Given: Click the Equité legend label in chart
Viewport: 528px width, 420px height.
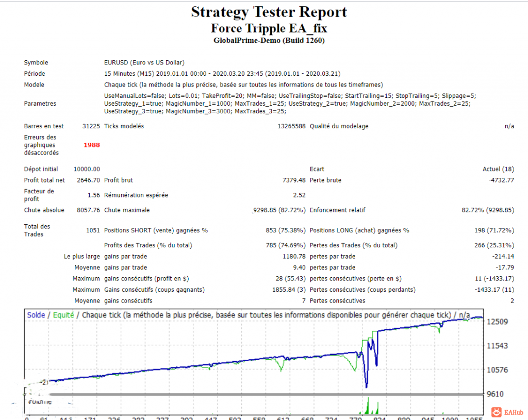Looking at the screenshot, I should (x=63, y=315).
